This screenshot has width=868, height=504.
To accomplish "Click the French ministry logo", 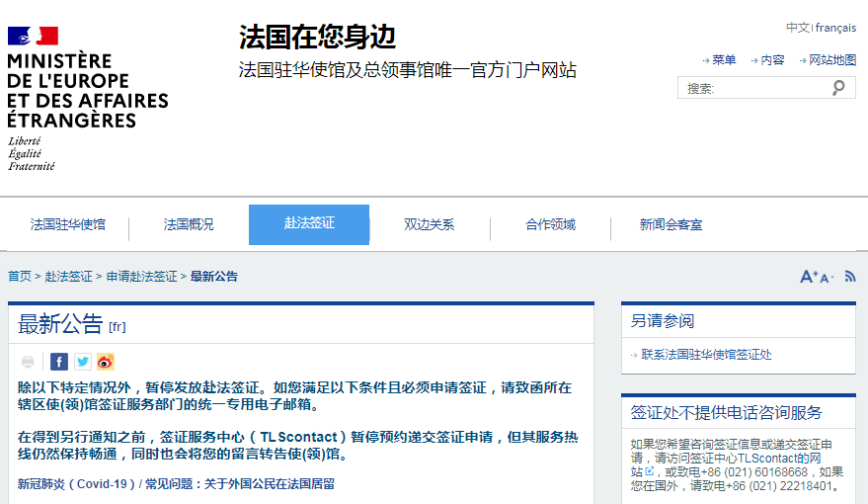I will [87, 99].
